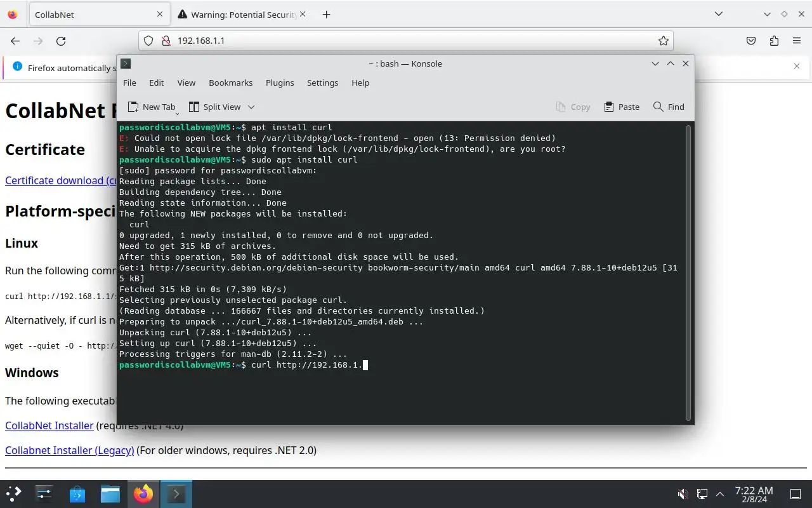The image size is (812, 508).
Task: Open the Firefox hamburger application menu
Action: point(797,41)
